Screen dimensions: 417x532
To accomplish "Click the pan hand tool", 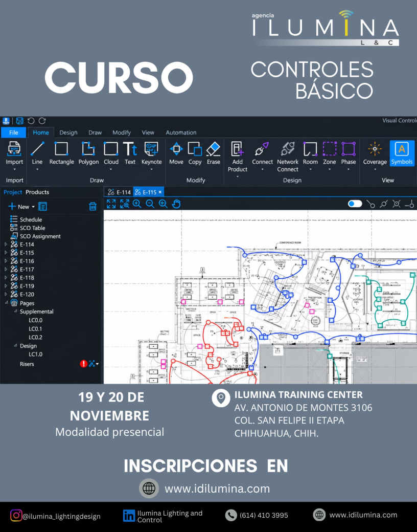I will (x=176, y=204).
